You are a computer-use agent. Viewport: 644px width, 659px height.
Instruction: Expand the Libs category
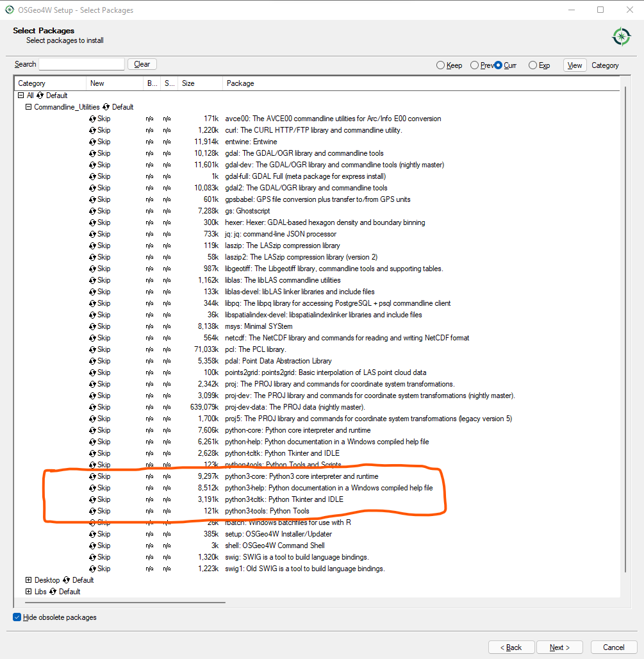pos(29,591)
